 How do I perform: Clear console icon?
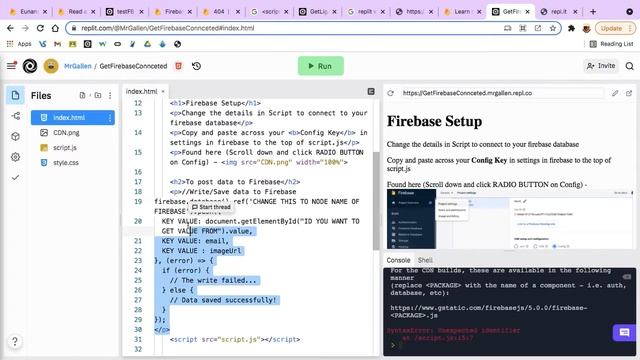(x=627, y=277)
